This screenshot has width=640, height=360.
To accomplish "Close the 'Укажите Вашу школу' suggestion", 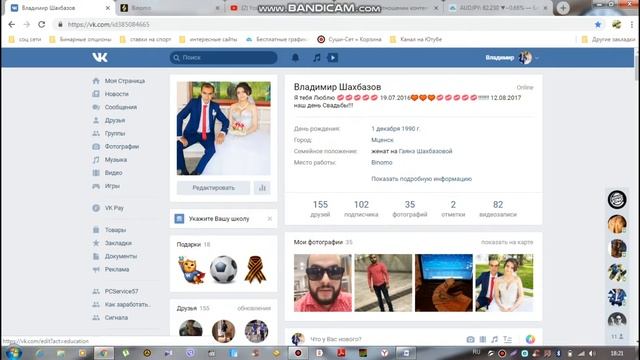I will 270,219.
